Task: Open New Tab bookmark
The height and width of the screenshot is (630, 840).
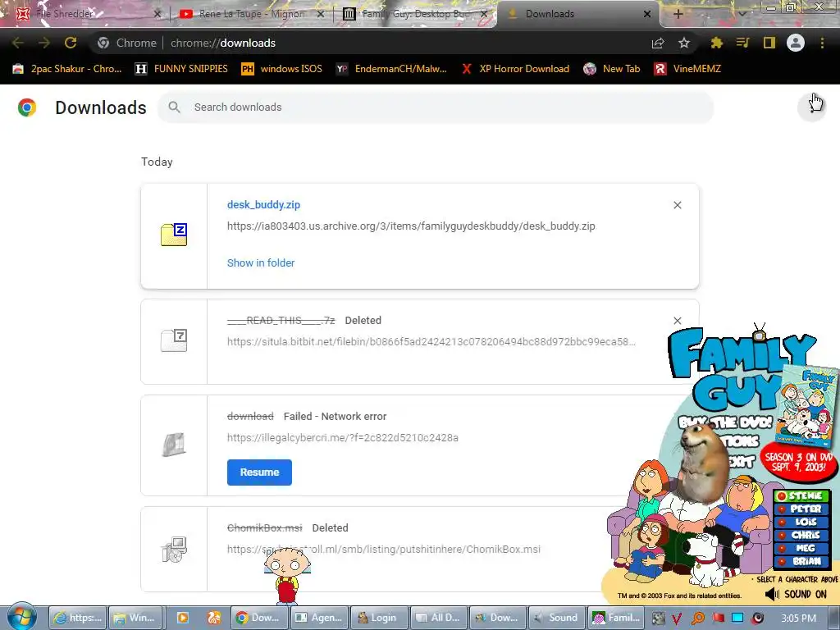Action: [x=612, y=69]
